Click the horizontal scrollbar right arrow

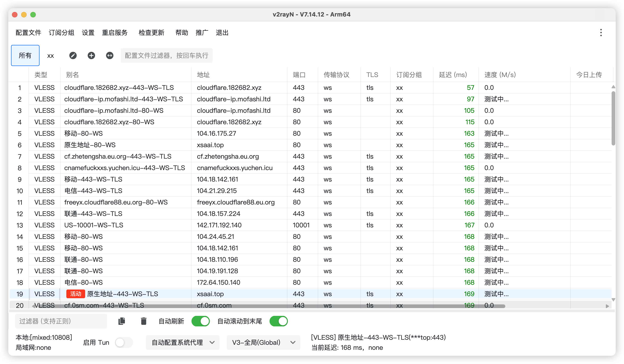coord(607,306)
